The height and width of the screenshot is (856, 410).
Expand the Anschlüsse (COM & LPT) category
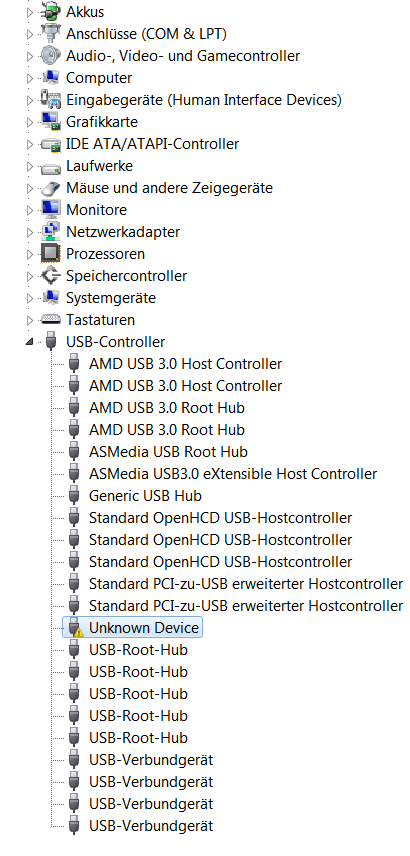point(30,34)
